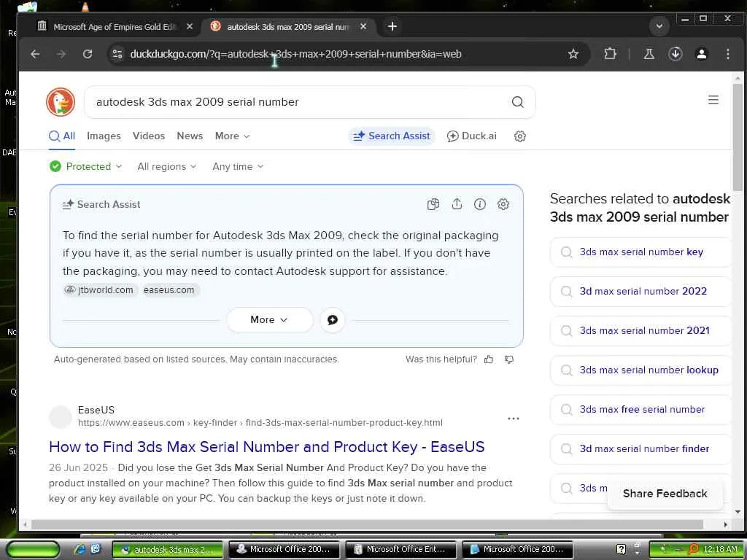This screenshot has height=560, width=747.
Task: Click the browser address bar URL
Action: (295, 54)
